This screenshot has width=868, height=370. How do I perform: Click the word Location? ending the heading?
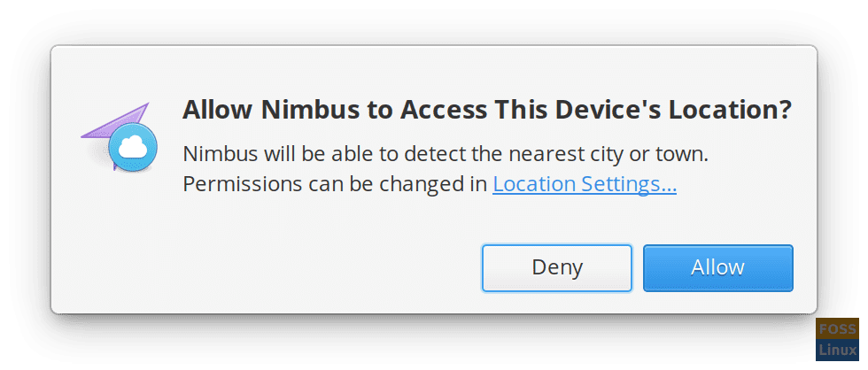click(730, 110)
